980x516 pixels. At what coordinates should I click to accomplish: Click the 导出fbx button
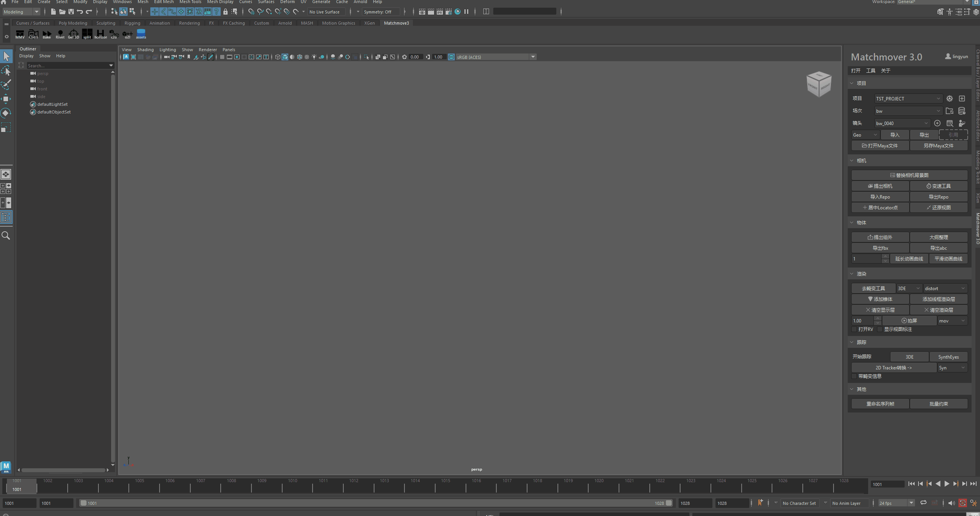880,248
